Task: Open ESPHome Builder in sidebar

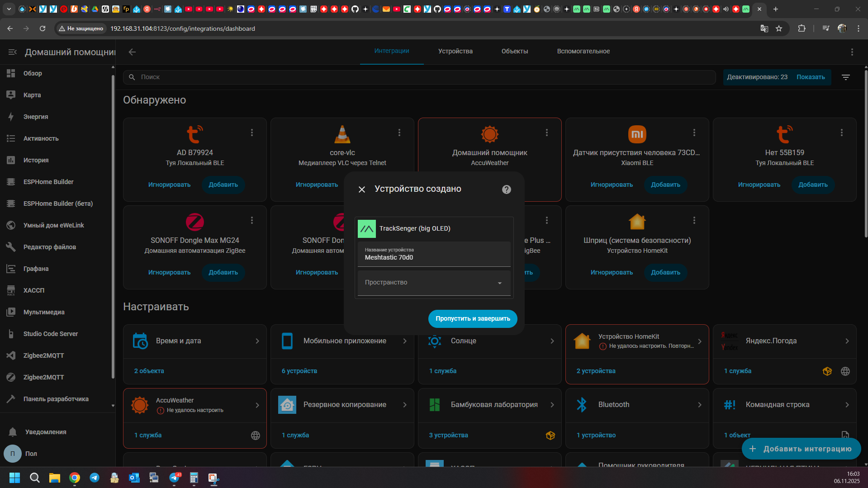Action: (48, 182)
